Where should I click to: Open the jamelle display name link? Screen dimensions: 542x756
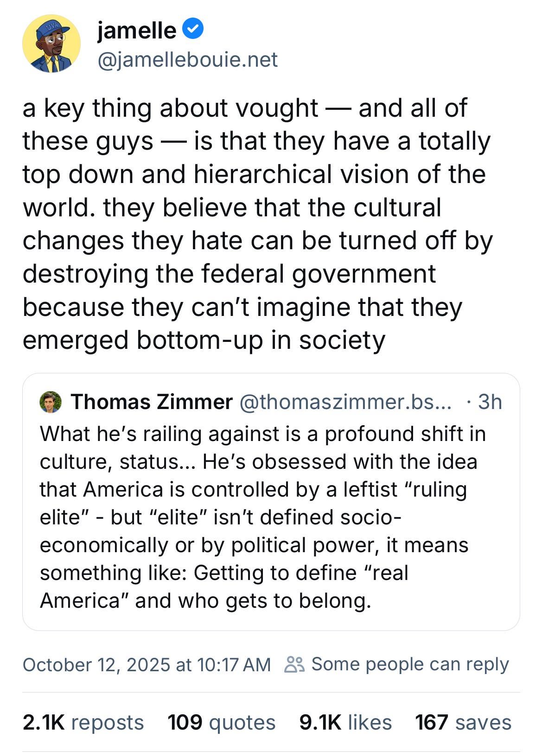tap(137, 31)
